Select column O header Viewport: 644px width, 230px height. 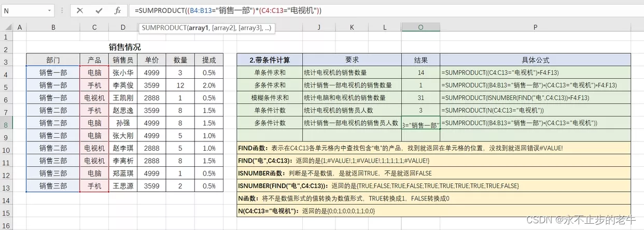(421, 27)
